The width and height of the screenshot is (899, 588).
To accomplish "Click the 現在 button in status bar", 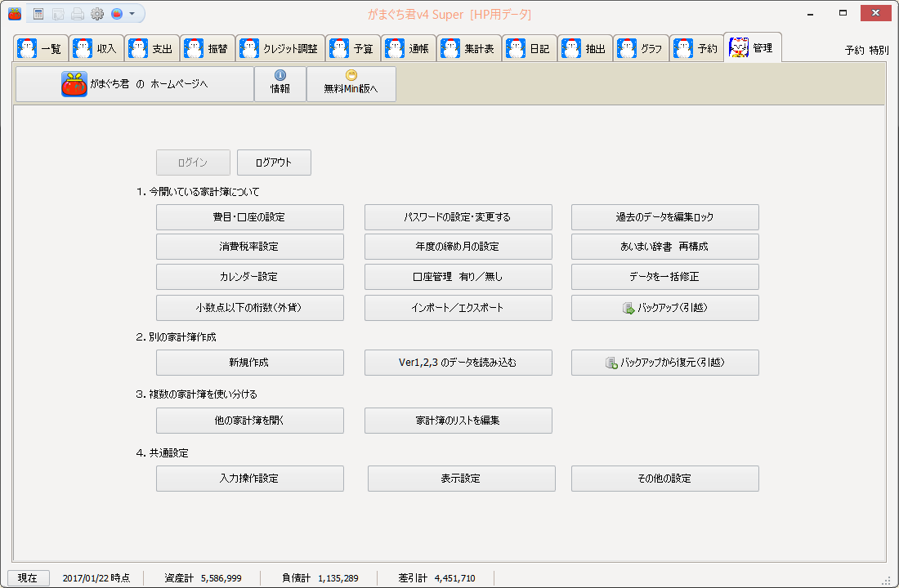I will [28, 578].
